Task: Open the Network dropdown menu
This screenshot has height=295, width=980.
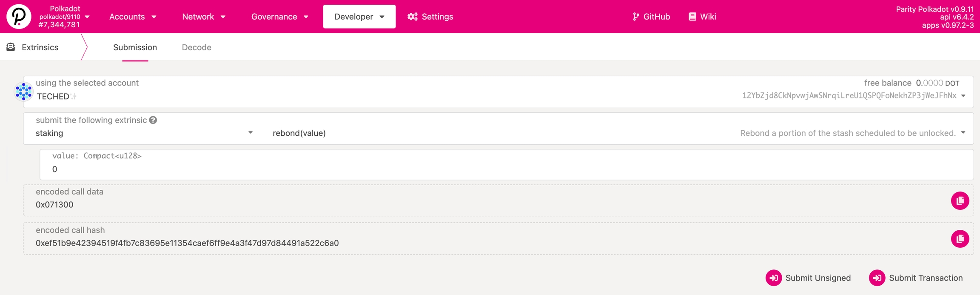Action: pyautogui.click(x=203, y=17)
